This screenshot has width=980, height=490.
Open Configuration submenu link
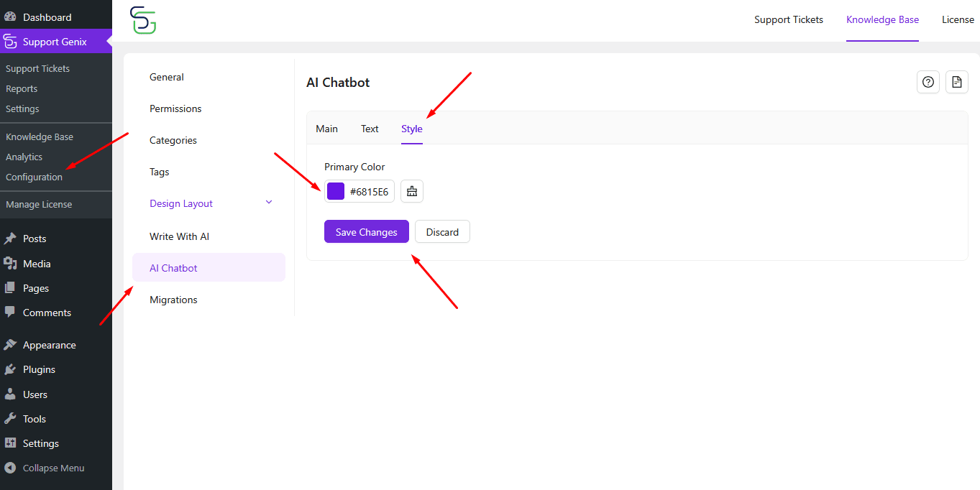pos(35,177)
